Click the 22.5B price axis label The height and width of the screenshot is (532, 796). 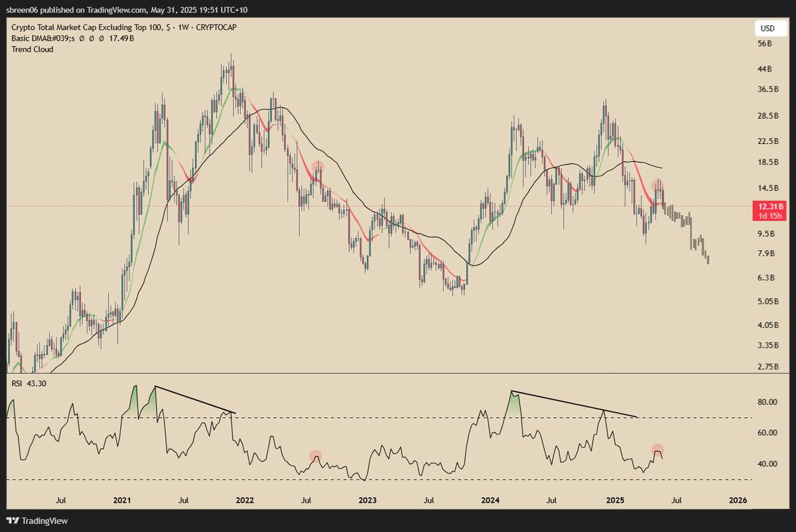pyautogui.click(x=767, y=141)
